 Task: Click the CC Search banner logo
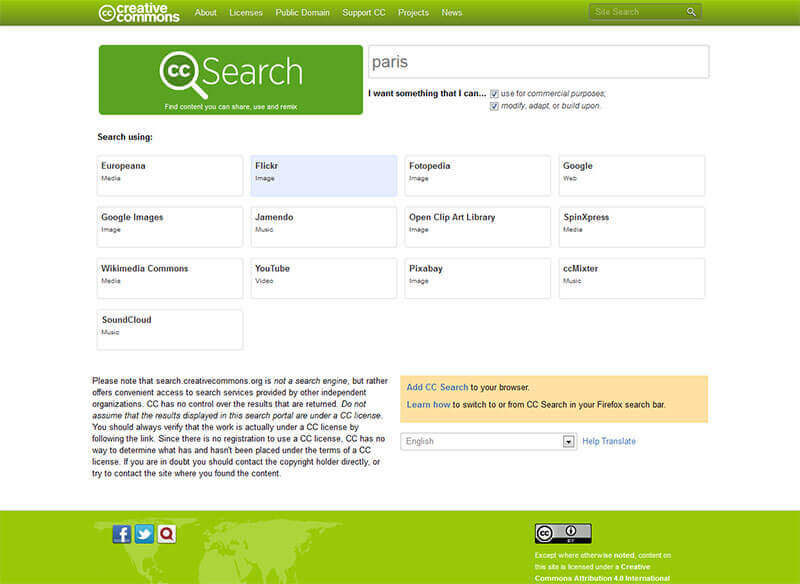click(x=231, y=80)
